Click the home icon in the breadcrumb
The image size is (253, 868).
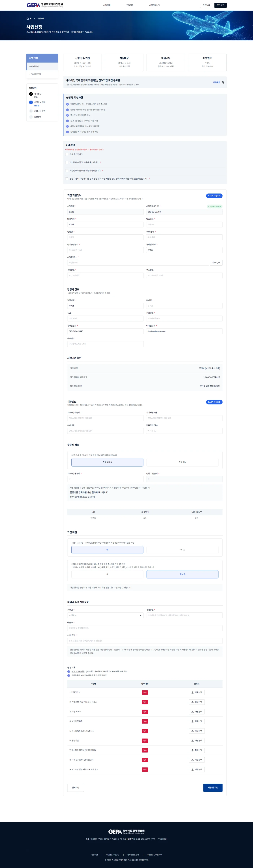coord(28,18)
